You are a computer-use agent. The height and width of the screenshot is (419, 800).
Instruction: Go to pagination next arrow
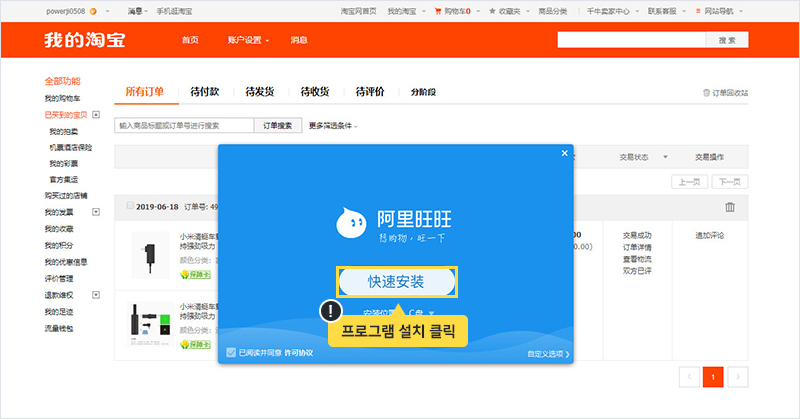(738, 377)
